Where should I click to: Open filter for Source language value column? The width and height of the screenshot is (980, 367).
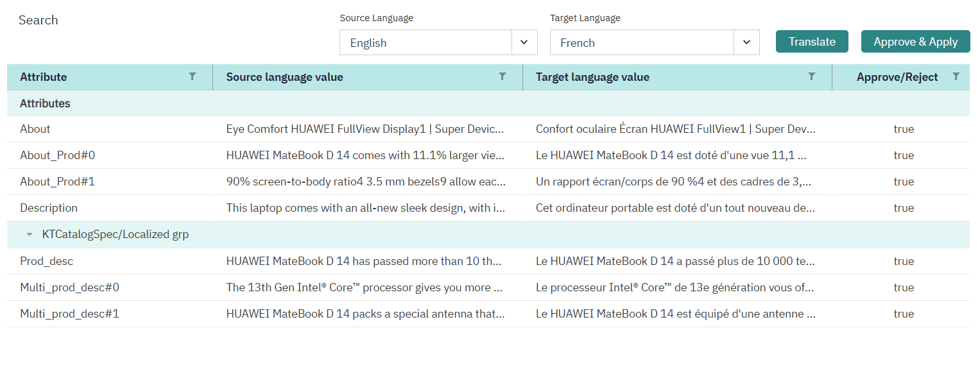pos(503,76)
